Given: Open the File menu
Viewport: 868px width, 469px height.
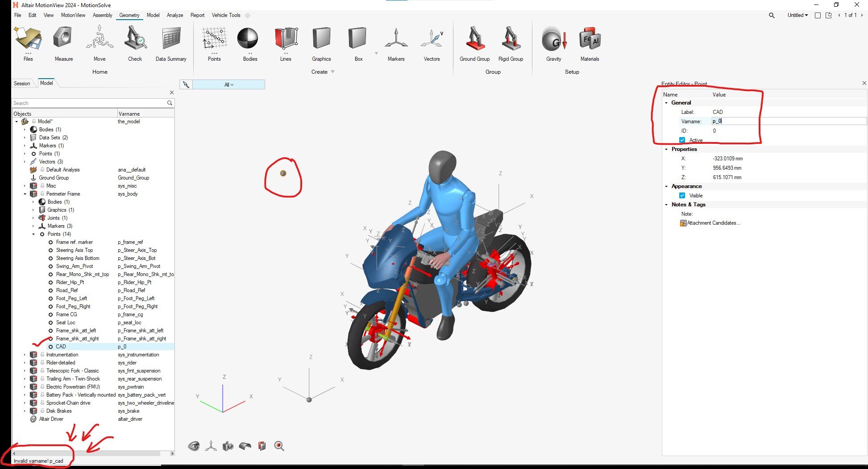Looking at the screenshot, I should point(18,15).
